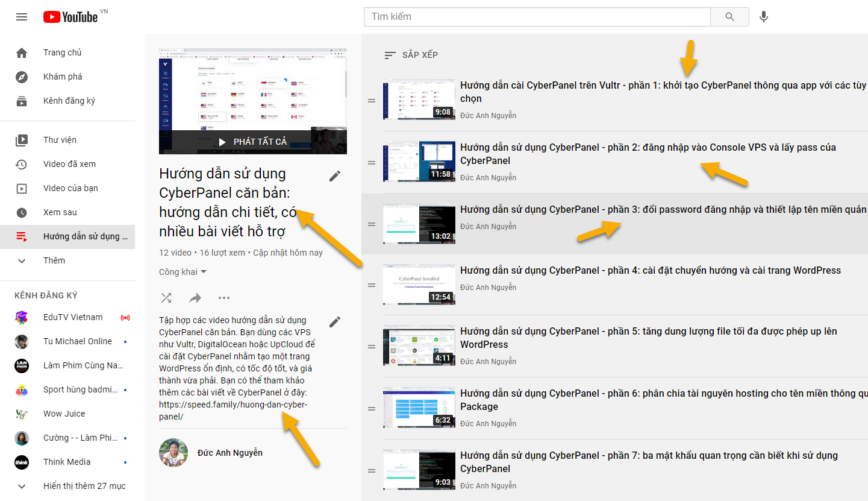The height and width of the screenshot is (501, 868).
Task: Edit the playlist description with pencil
Action: [335, 322]
